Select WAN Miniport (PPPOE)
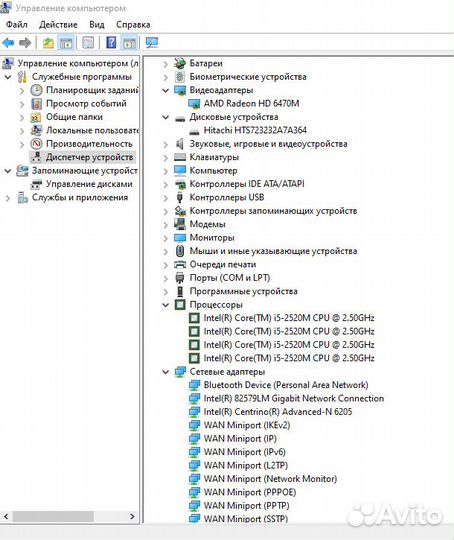The image size is (454, 540). (x=250, y=492)
